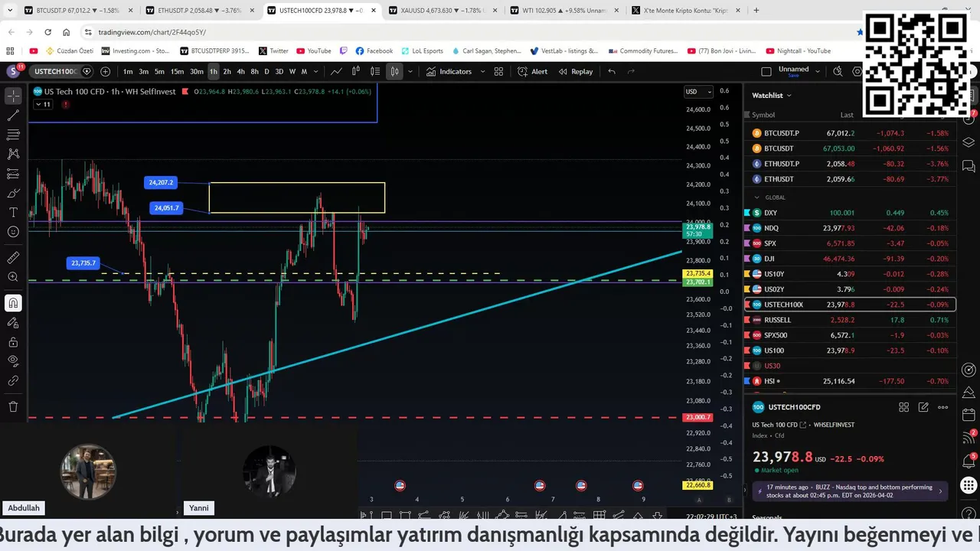Select the brush drawing tool

point(13,193)
